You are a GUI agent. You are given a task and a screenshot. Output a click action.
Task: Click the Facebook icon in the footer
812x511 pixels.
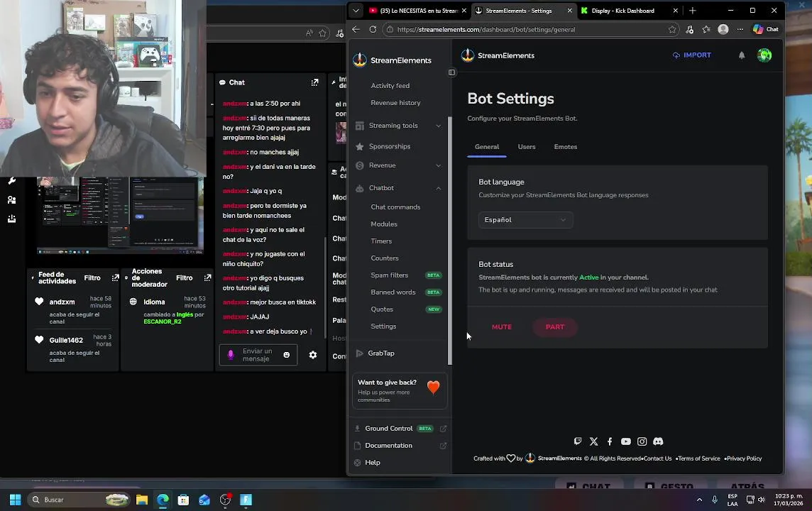pyautogui.click(x=610, y=441)
